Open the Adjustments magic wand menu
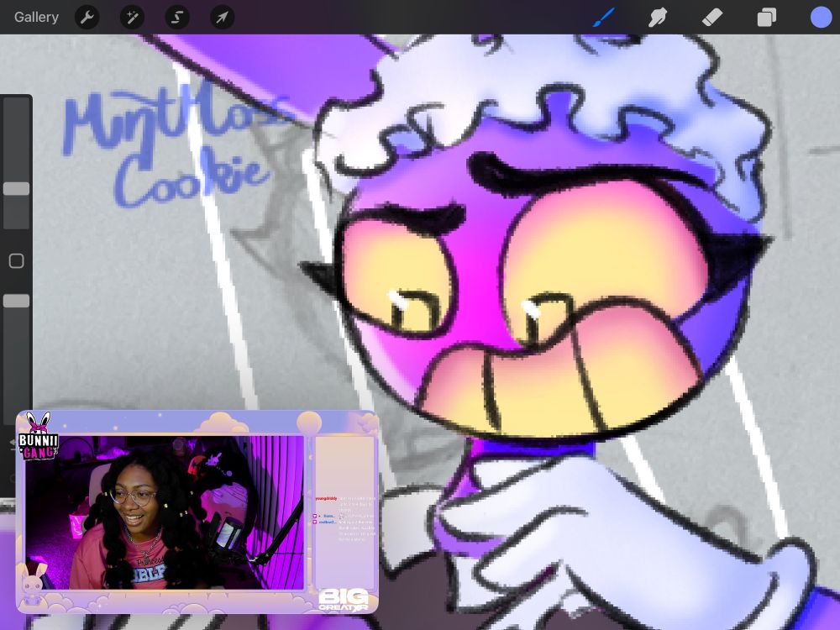840x630 pixels. pyautogui.click(x=132, y=18)
